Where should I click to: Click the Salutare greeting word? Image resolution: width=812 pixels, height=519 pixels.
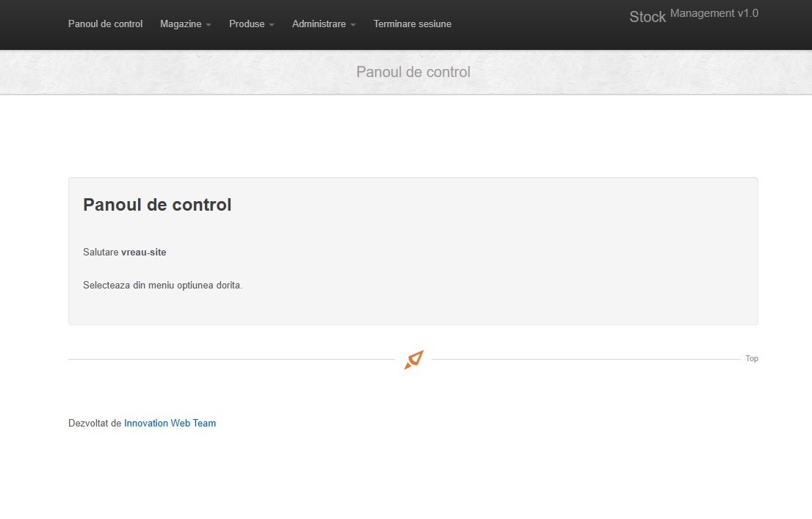click(x=101, y=253)
